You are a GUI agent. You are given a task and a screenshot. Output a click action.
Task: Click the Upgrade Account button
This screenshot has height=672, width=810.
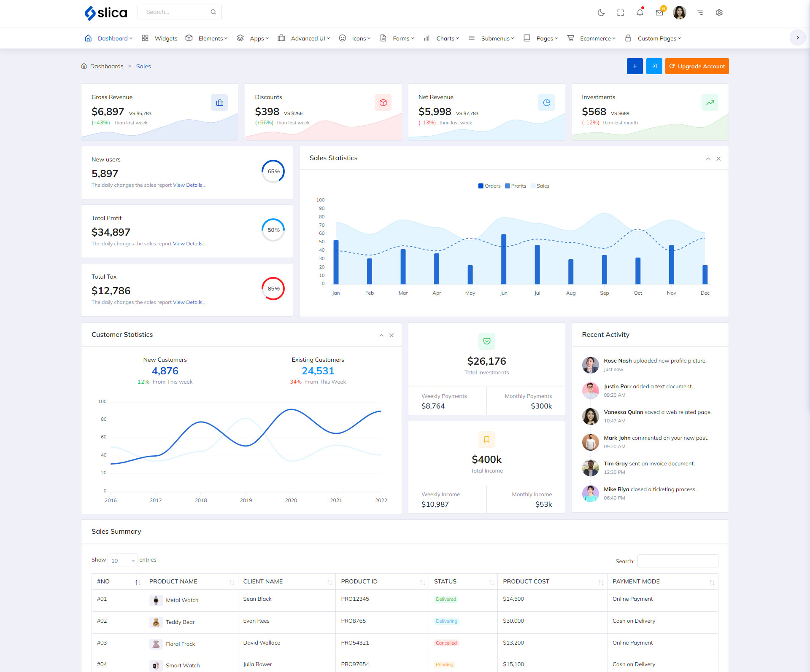[697, 66]
